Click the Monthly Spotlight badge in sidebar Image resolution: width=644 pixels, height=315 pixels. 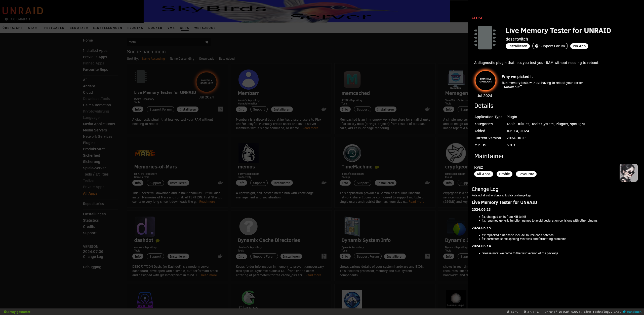(485, 81)
